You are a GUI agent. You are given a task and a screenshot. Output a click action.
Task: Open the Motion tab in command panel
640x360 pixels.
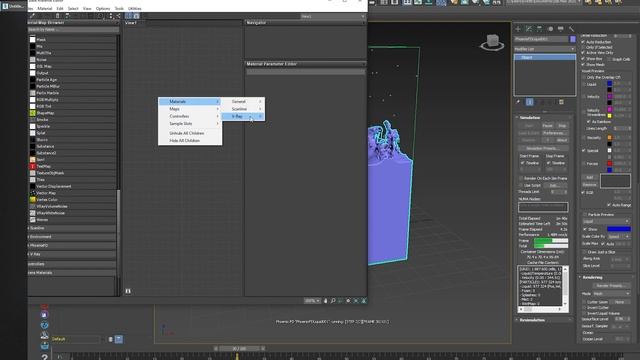(x=550, y=29)
